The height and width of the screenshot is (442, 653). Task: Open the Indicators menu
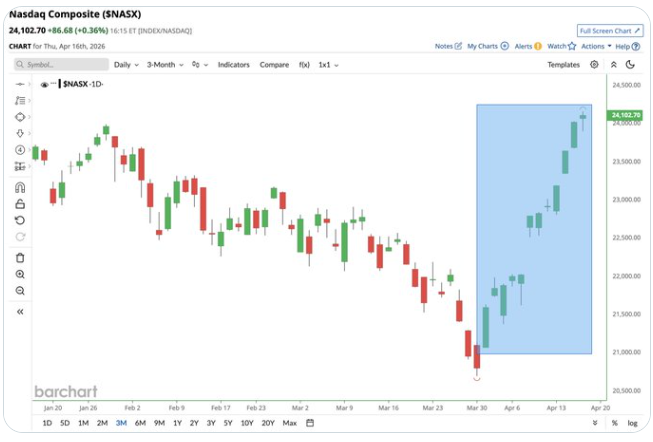point(234,64)
